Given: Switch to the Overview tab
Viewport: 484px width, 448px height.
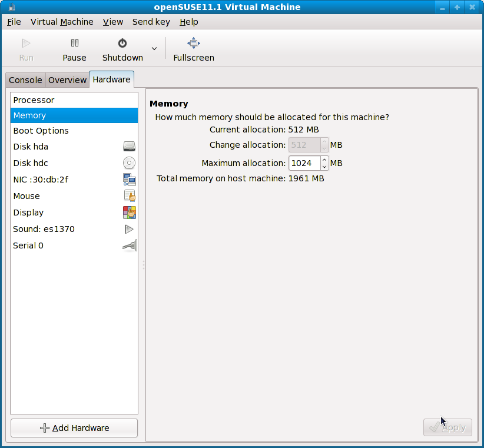Looking at the screenshot, I should tap(67, 80).
